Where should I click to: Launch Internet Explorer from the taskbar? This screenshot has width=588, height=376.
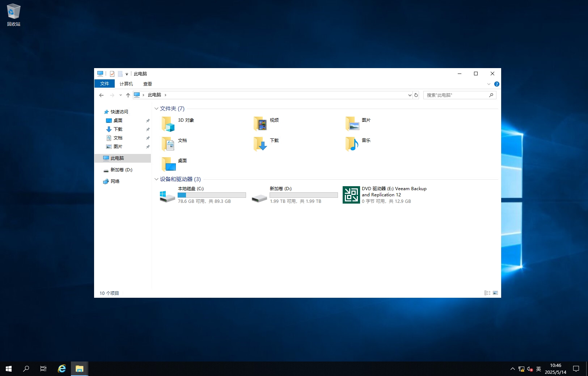pyautogui.click(x=62, y=369)
